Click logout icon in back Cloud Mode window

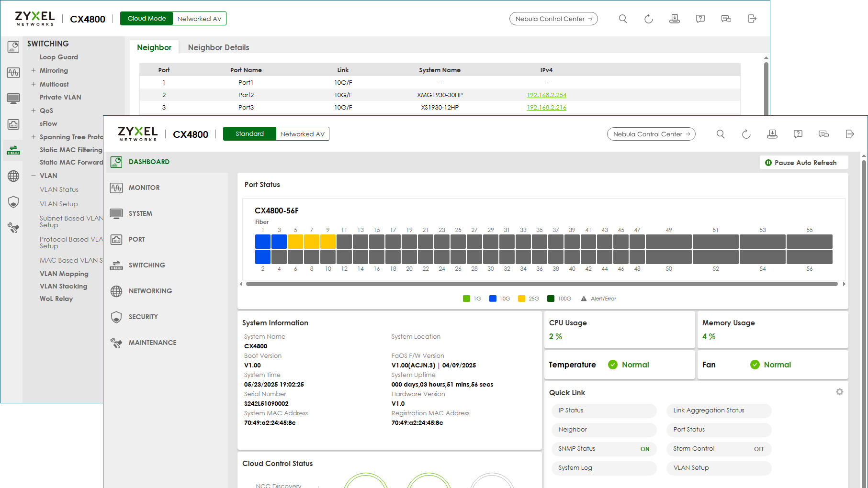click(752, 19)
